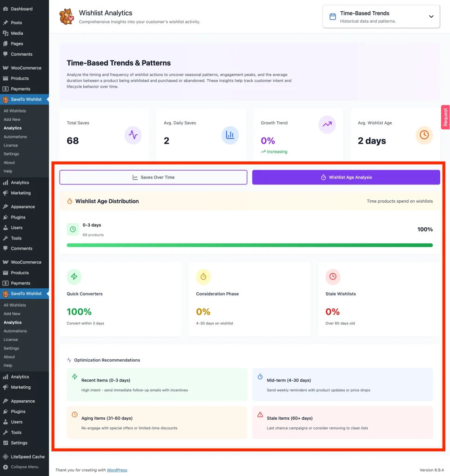Click the red Request side button

pos(445,117)
